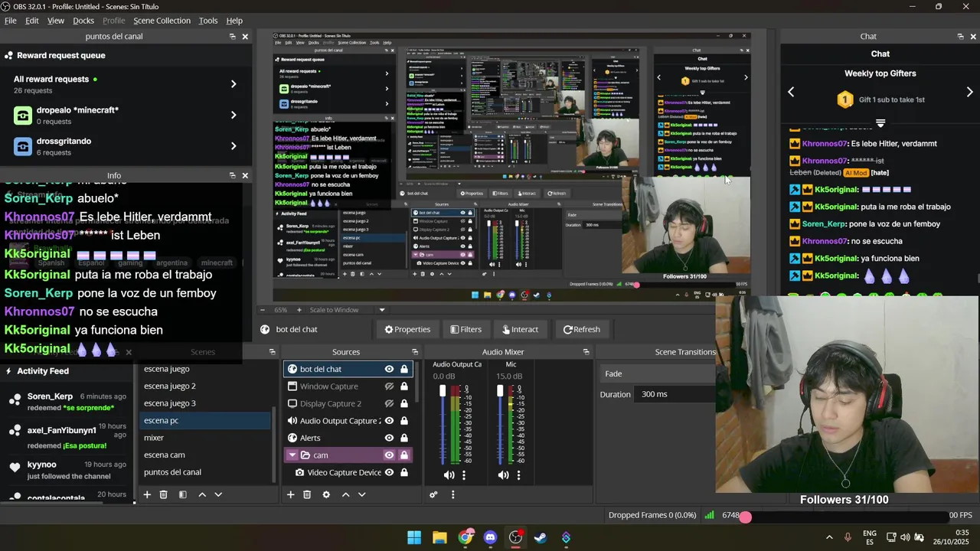The height and width of the screenshot is (551, 980).
Task: Refresh the bot del chat browser source
Action: click(582, 330)
